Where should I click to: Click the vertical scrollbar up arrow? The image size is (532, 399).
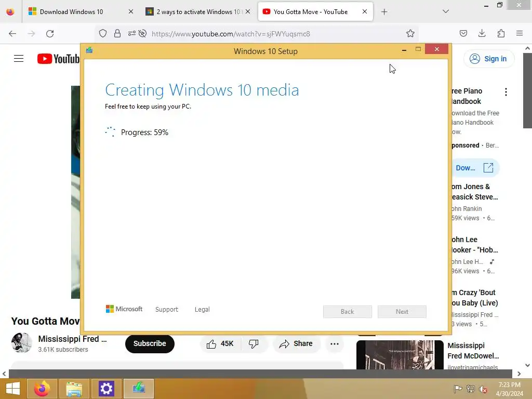(527, 48)
